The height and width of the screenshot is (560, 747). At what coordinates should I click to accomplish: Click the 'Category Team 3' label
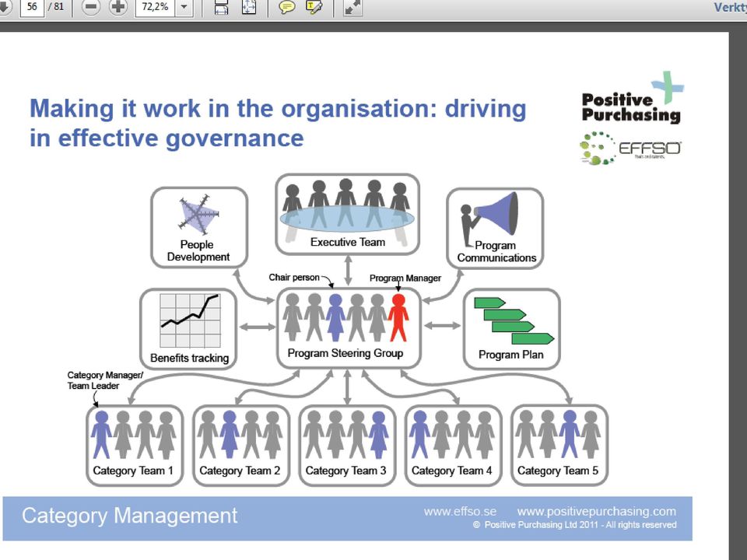pyautogui.click(x=345, y=471)
